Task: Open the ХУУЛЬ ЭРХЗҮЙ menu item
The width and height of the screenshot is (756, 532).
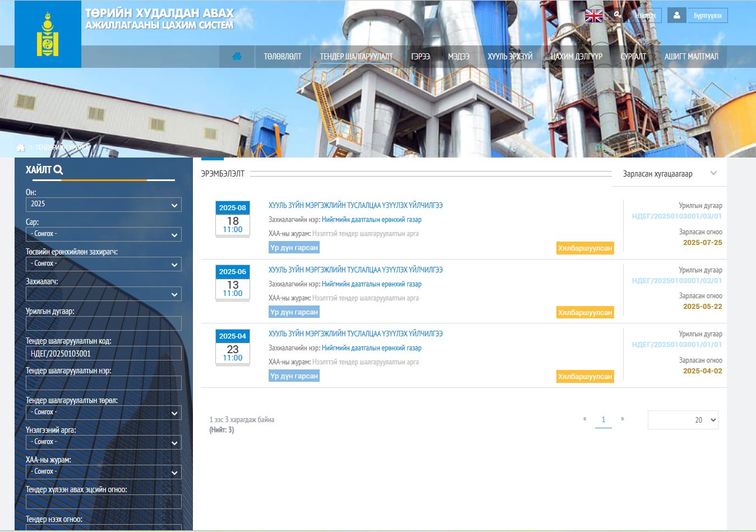Action: (x=510, y=57)
